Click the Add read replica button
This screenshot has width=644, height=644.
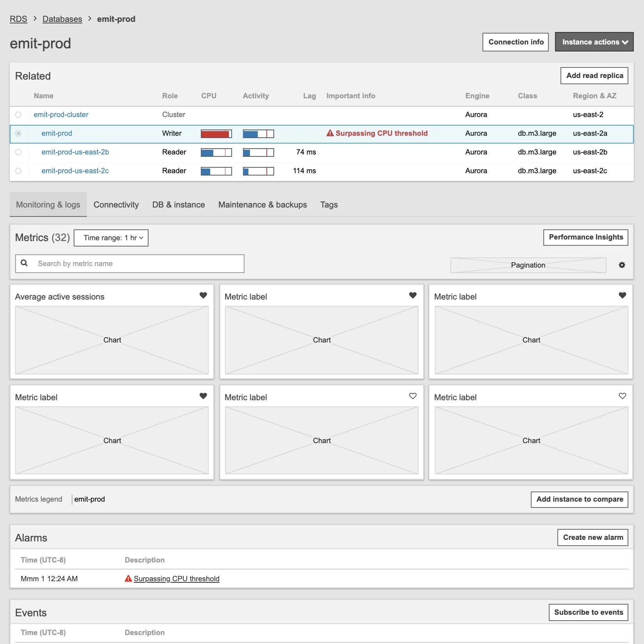pos(594,76)
